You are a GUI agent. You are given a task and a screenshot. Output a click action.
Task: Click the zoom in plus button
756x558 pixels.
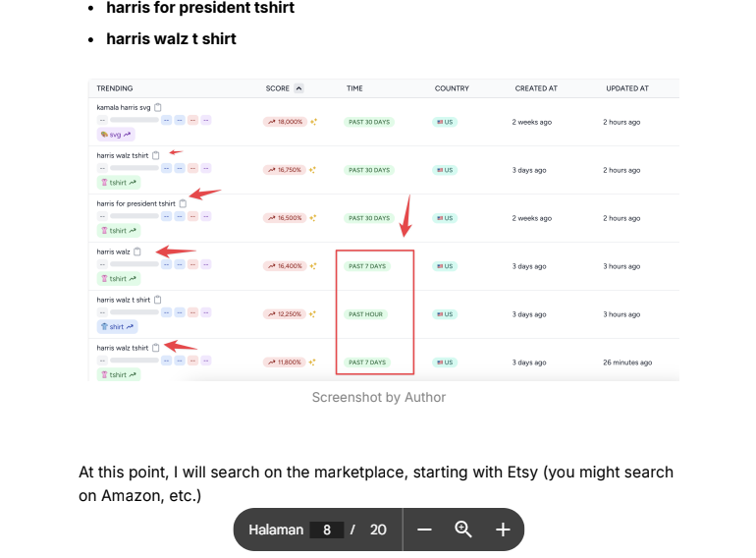pyautogui.click(x=503, y=530)
